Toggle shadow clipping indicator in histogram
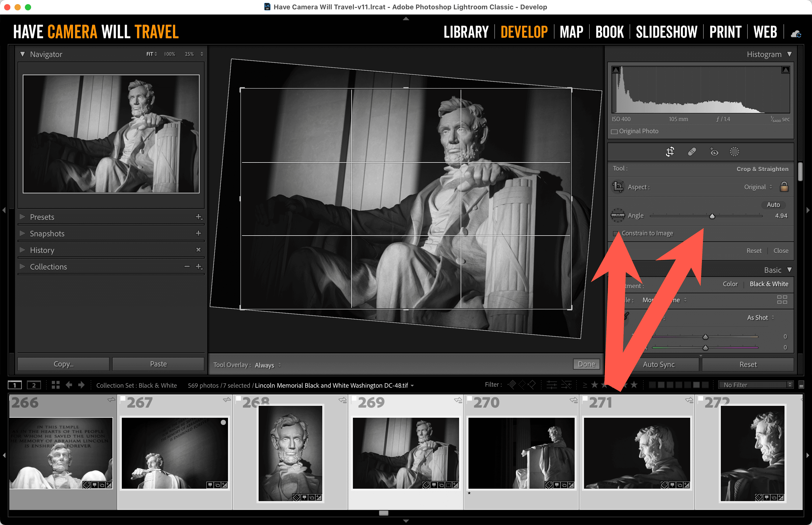Screen dimensions: 812x525 (x=616, y=70)
